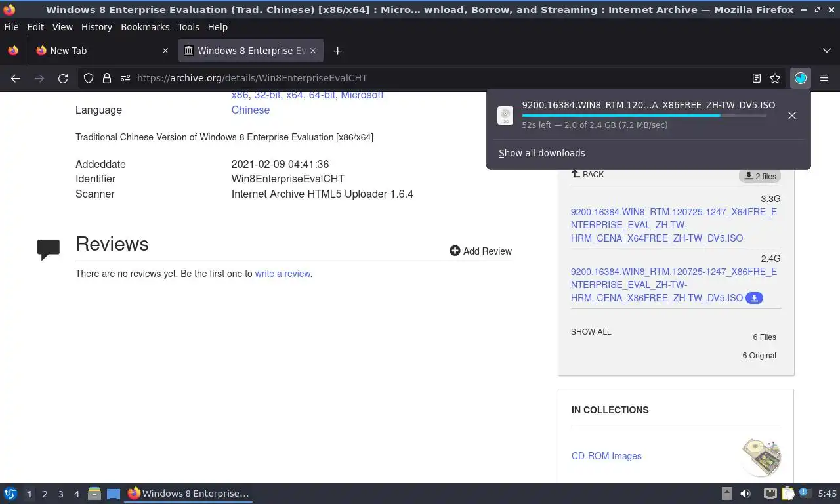Click the Firefox taskbar window button
The height and width of the screenshot is (504, 840).
click(x=188, y=493)
